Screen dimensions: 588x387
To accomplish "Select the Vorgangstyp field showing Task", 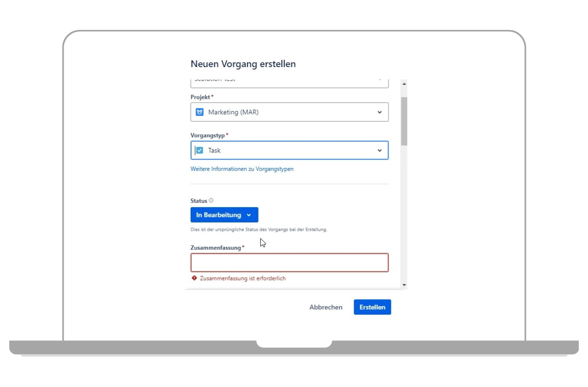I will (289, 150).
